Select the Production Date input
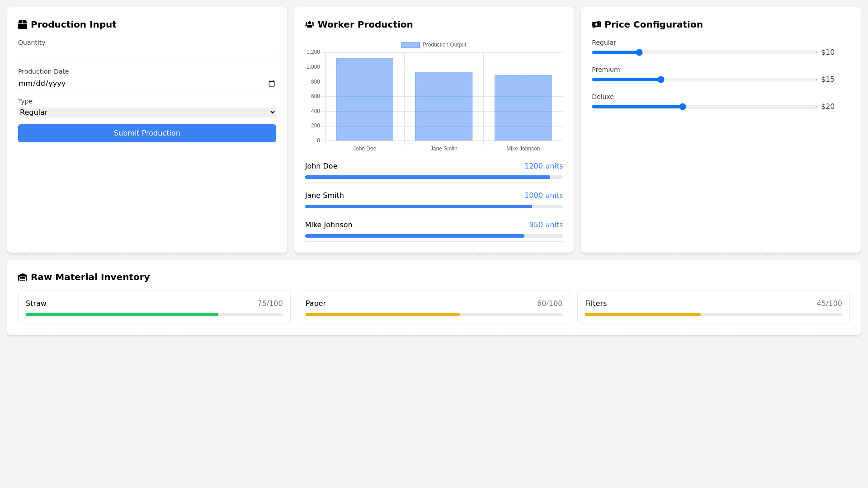868x488 pixels. coord(136,84)
